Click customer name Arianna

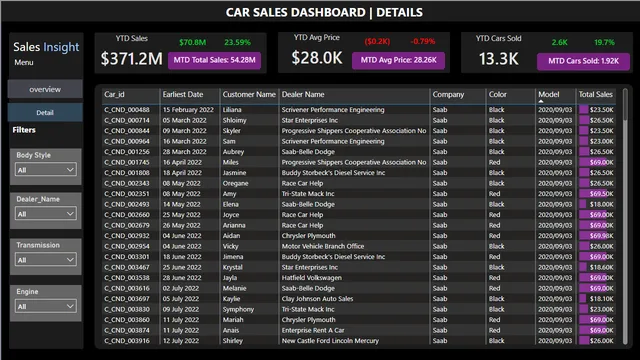[x=234, y=225]
